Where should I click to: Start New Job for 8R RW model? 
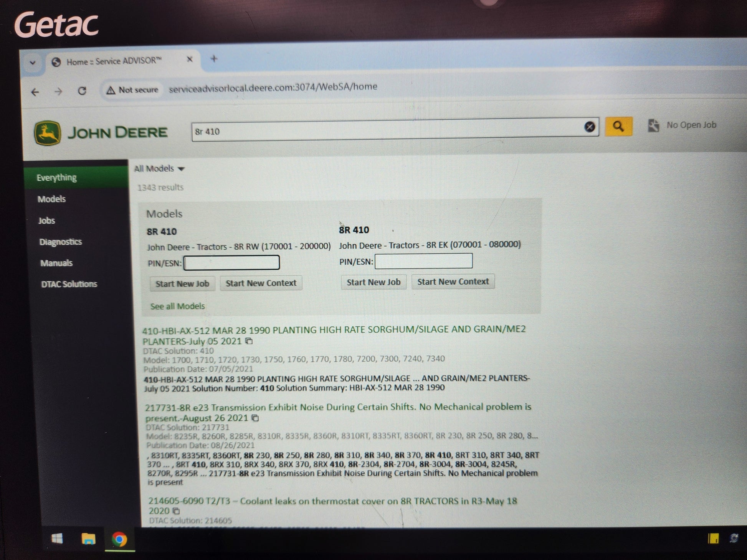tap(182, 284)
